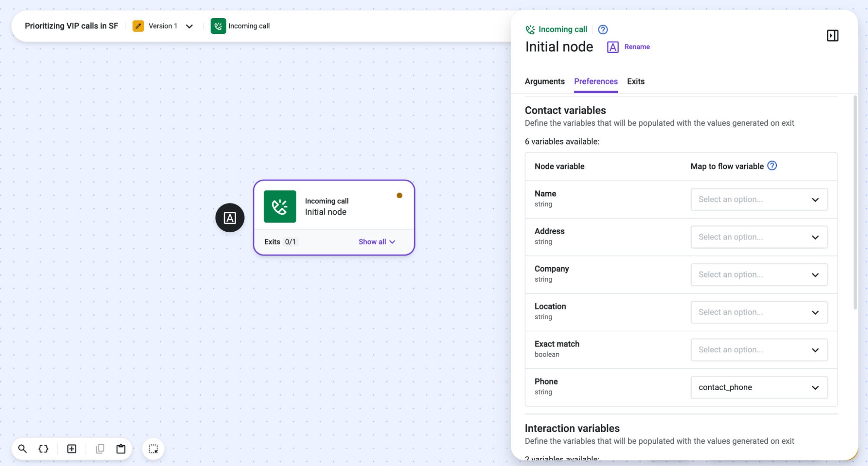Click the green Incoming call icon in the top bar

click(218, 26)
